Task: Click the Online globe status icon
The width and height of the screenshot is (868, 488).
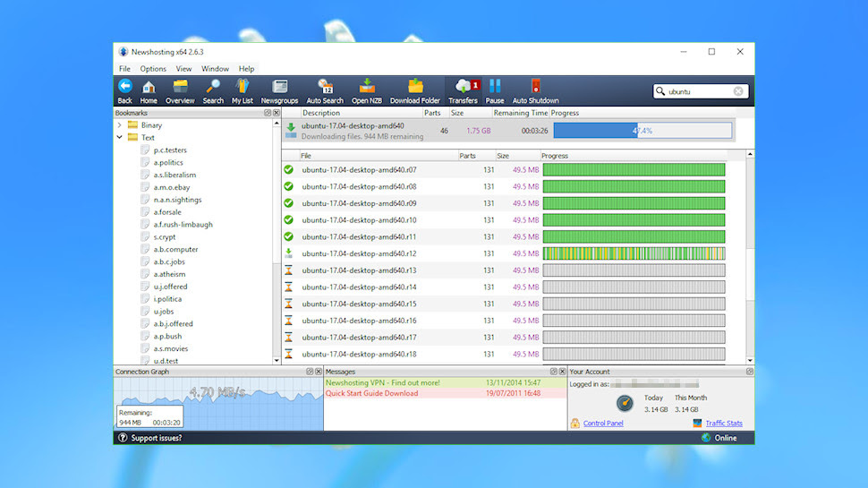Action: [x=706, y=438]
